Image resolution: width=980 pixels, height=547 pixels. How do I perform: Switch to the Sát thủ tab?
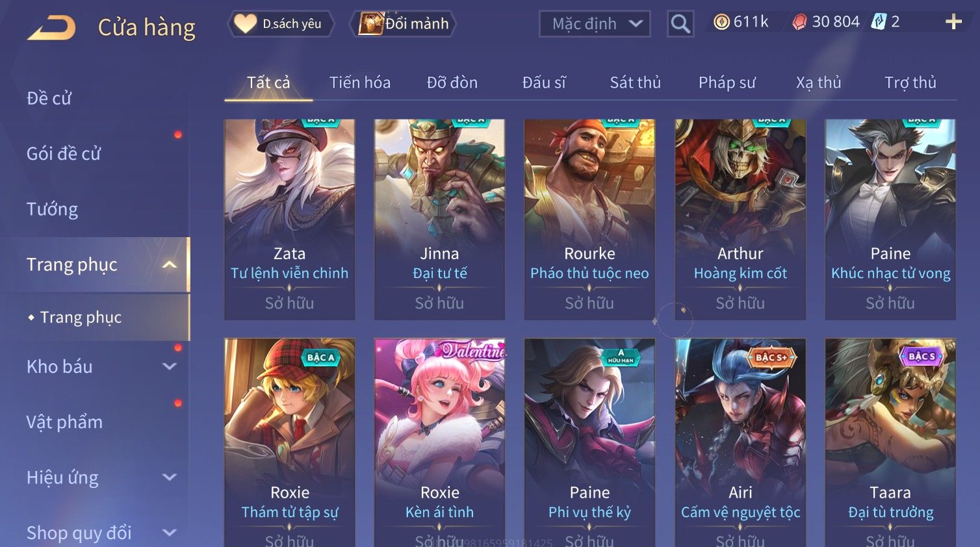pyautogui.click(x=635, y=83)
